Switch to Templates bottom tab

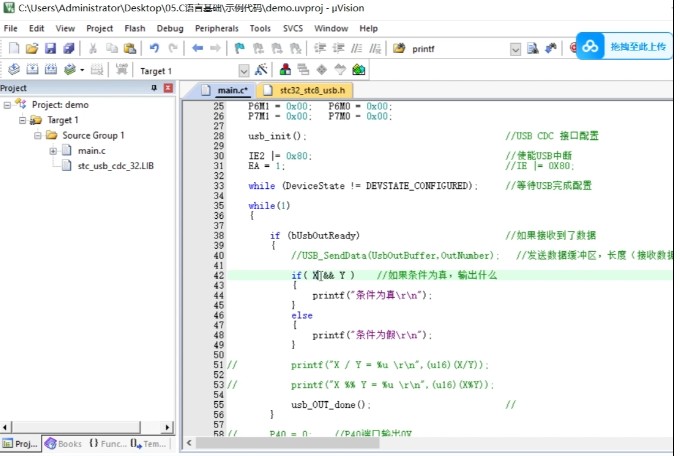click(x=148, y=444)
